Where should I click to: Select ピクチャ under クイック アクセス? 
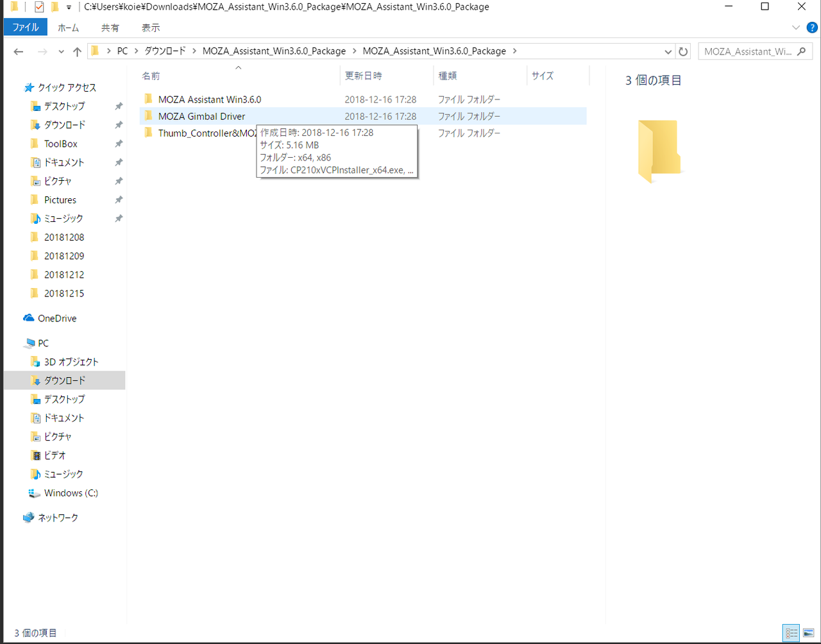click(58, 181)
